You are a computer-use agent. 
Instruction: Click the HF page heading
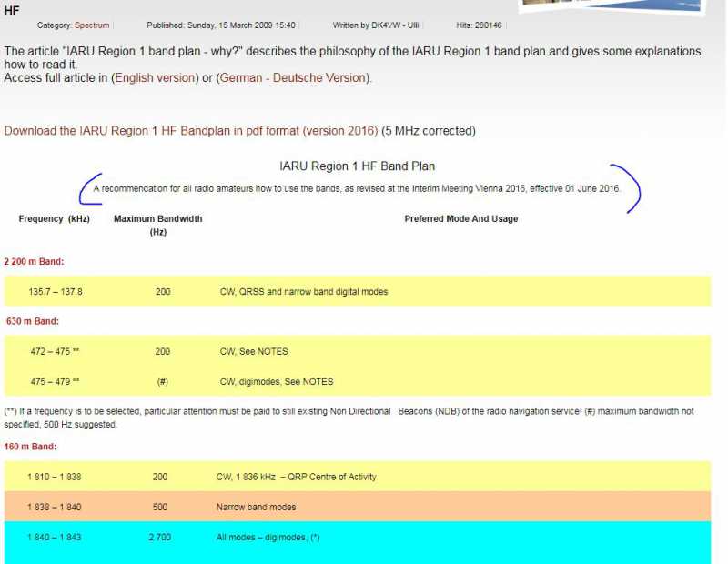tap(12, 8)
